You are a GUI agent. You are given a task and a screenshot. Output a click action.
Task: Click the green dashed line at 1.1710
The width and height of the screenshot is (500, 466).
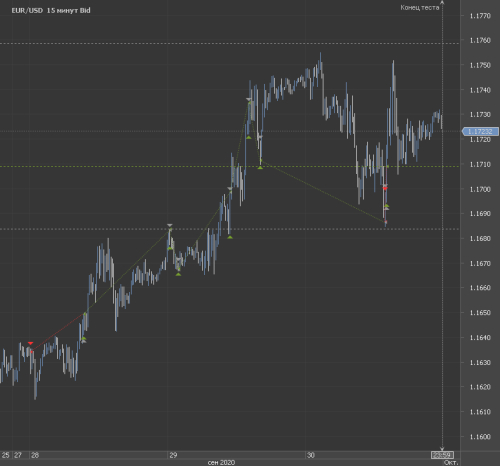click(229, 166)
